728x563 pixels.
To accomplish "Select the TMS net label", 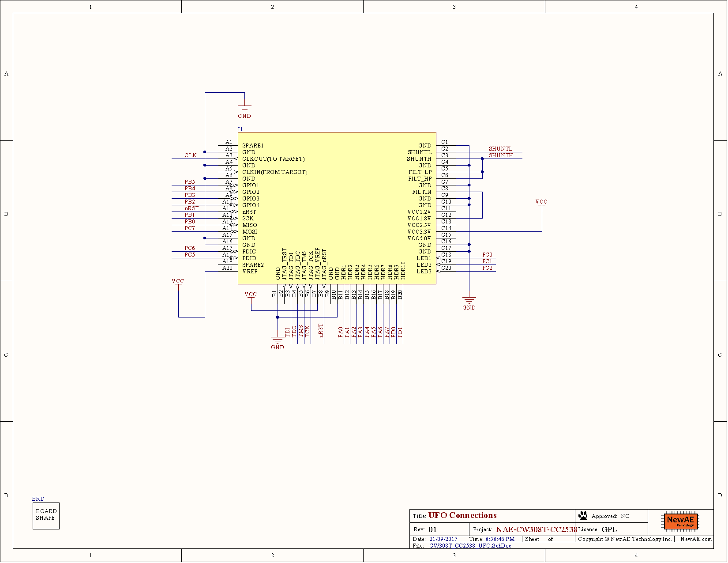I will tap(301, 332).
